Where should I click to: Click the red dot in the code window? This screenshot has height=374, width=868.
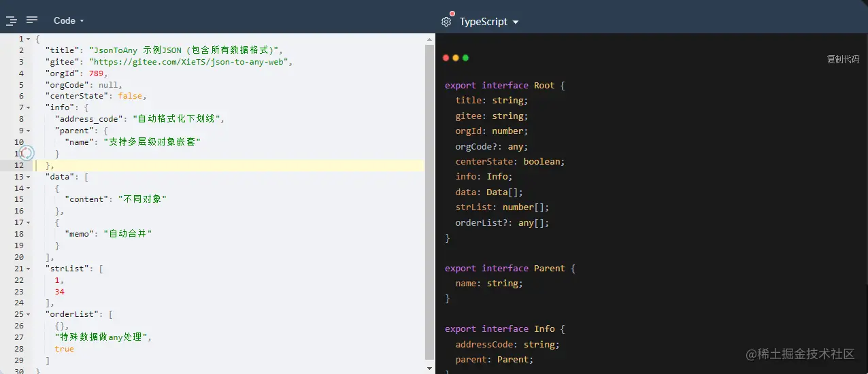pos(446,58)
